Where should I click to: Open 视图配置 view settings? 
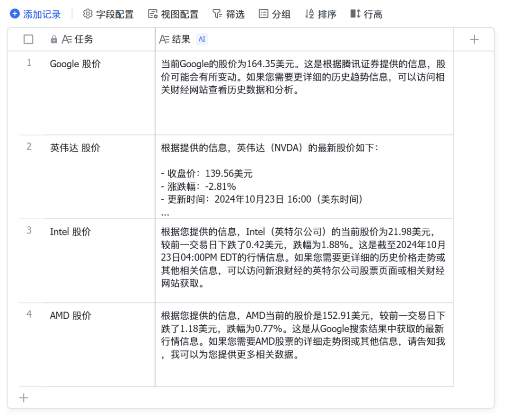[173, 14]
